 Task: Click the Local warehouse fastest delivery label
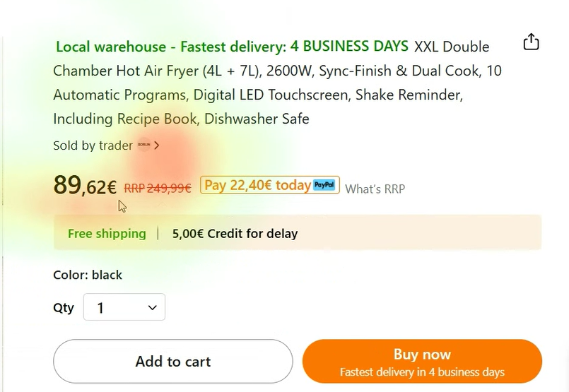point(232,47)
